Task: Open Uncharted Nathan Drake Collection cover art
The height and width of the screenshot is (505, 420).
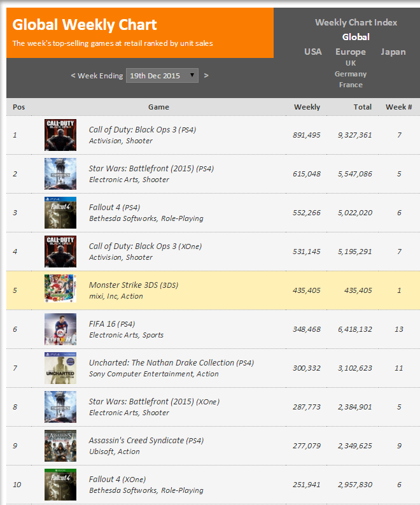Action: pos(60,368)
